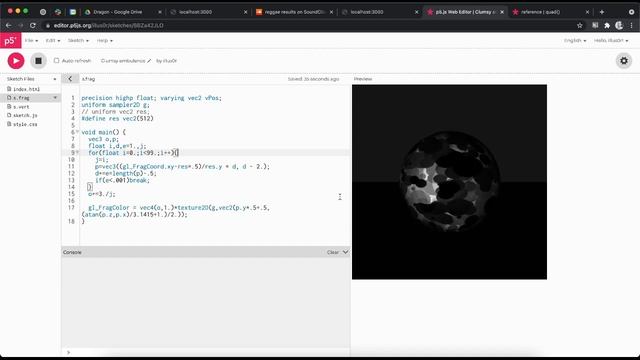The height and width of the screenshot is (360, 640).
Task: Open style.css in the file list
Action: (x=25, y=124)
